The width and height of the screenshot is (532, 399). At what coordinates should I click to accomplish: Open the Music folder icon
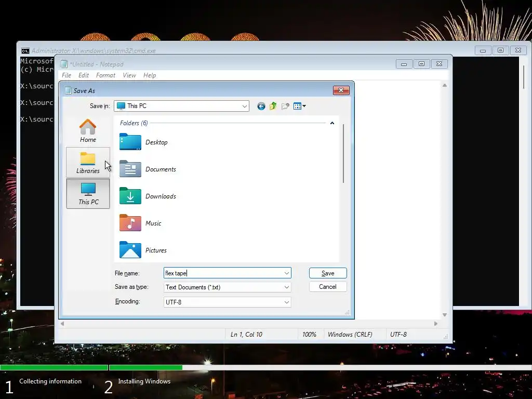(130, 223)
